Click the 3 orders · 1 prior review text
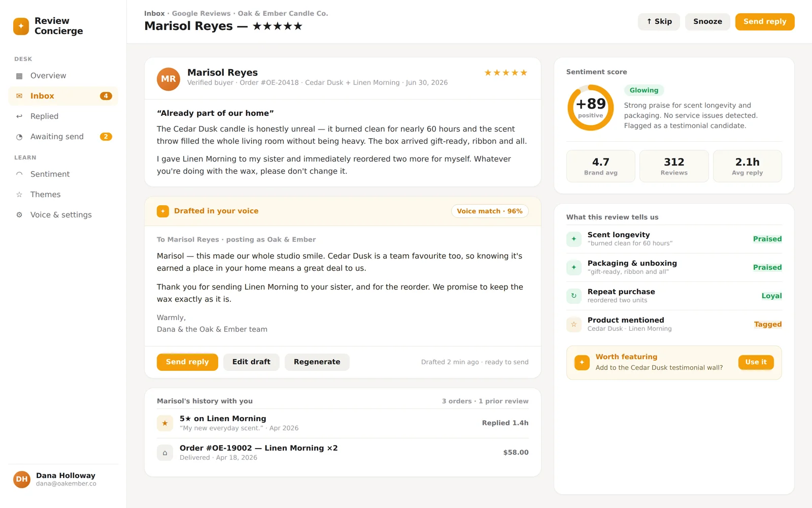 [485, 401]
